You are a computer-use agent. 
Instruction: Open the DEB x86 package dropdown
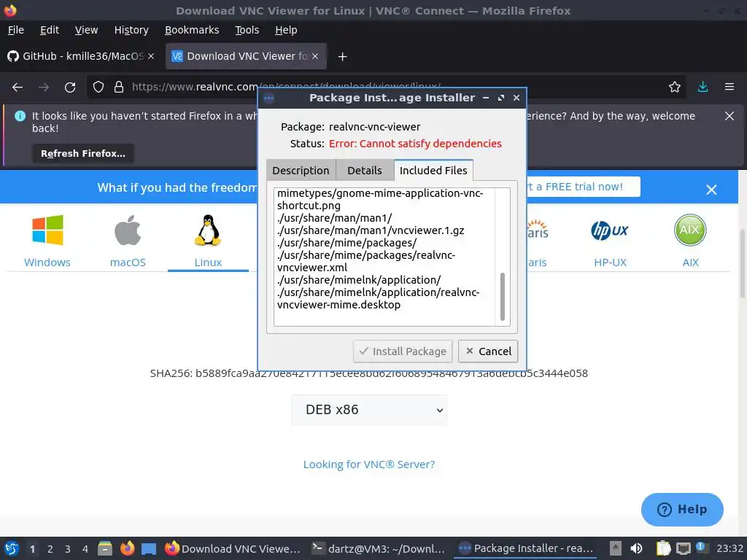point(369,410)
